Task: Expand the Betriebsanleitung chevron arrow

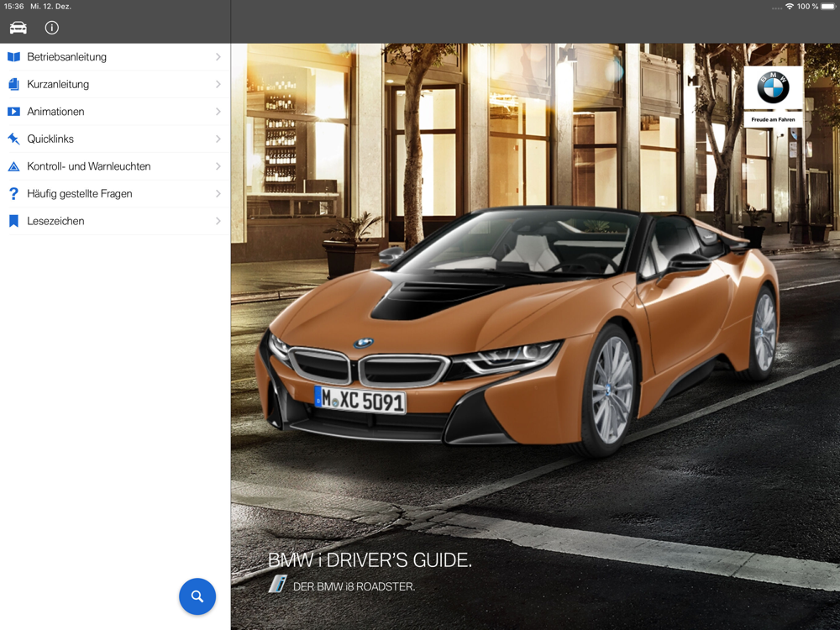Action: [x=218, y=57]
